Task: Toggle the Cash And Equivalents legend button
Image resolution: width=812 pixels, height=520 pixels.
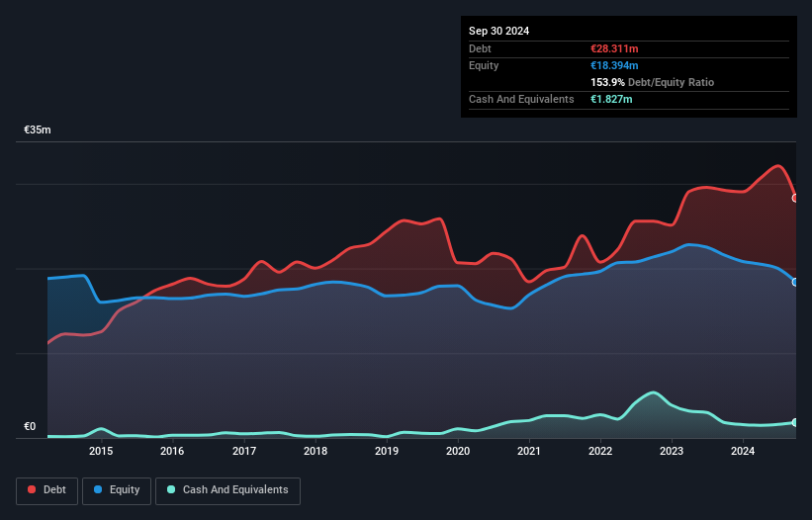Action: 227,490
